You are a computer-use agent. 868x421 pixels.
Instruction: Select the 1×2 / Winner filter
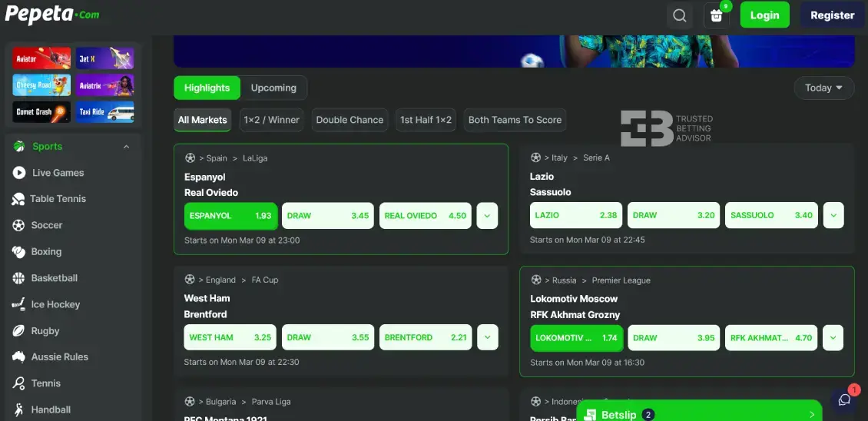coord(271,120)
